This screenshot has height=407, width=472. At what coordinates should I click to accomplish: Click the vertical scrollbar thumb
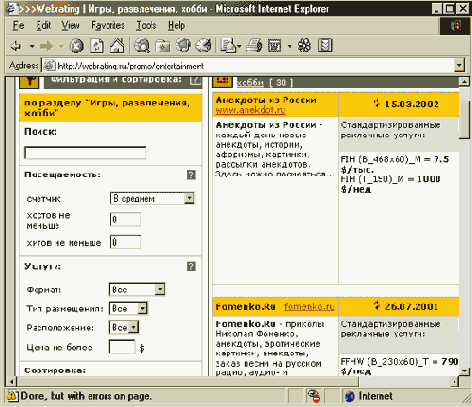tap(464, 119)
